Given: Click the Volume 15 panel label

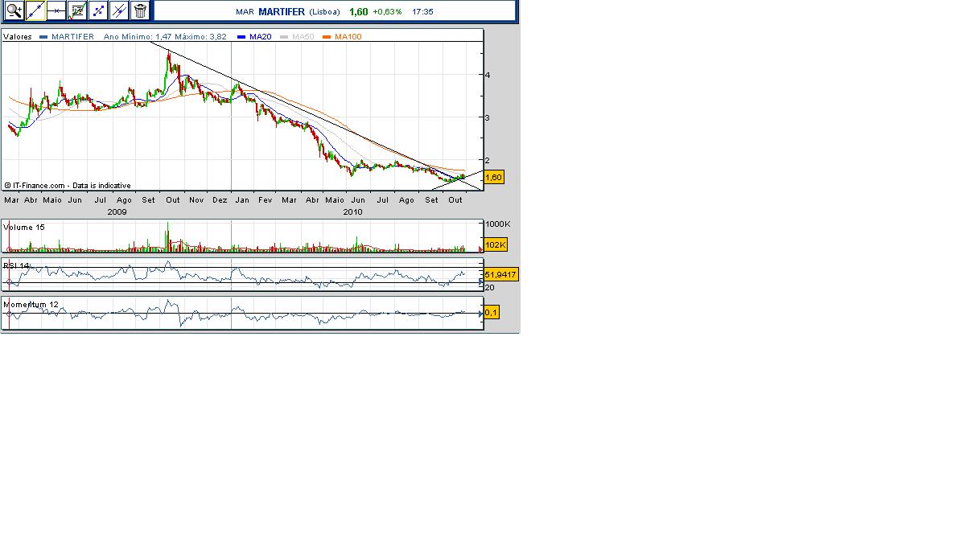Looking at the screenshot, I should (24, 228).
